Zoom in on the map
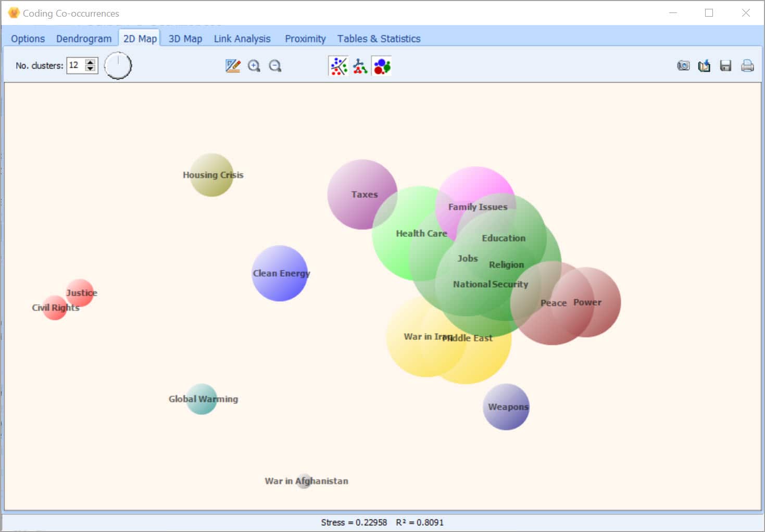Screen dimensions: 765x532 pyautogui.click(x=254, y=66)
